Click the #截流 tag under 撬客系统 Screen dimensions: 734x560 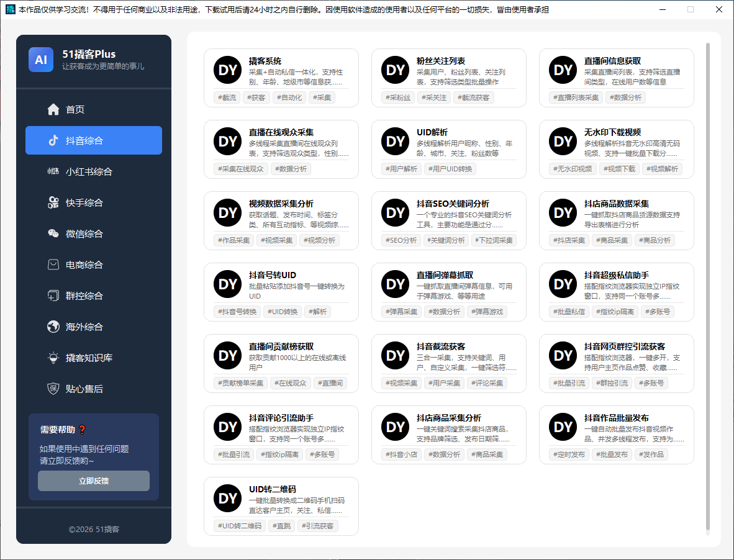pyautogui.click(x=227, y=97)
